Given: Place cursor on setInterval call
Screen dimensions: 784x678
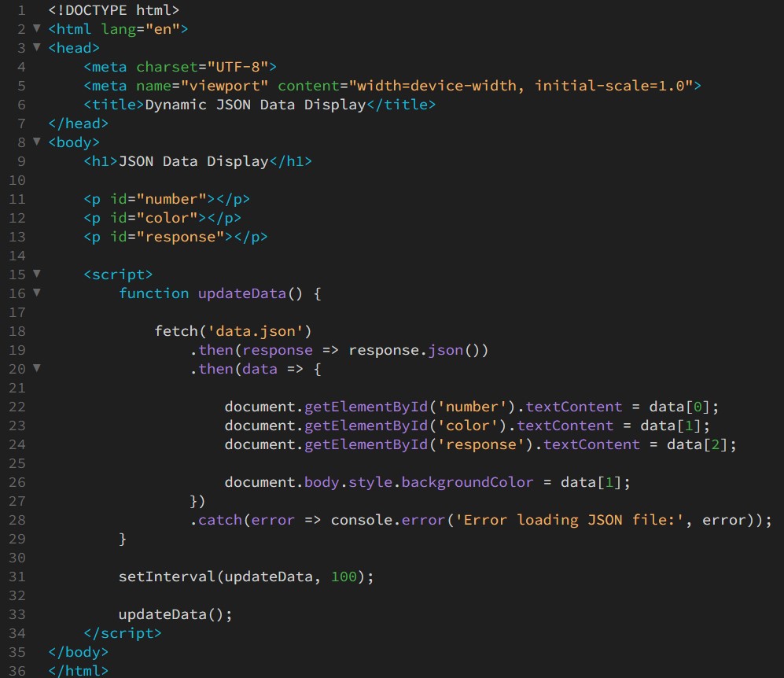Looking at the screenshot, I should coord(167,577).
